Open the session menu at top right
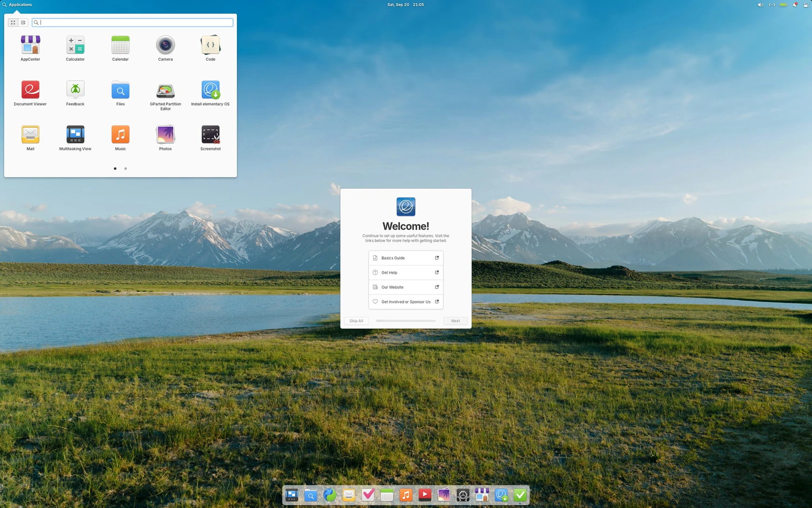 click(x=805, y=5)
